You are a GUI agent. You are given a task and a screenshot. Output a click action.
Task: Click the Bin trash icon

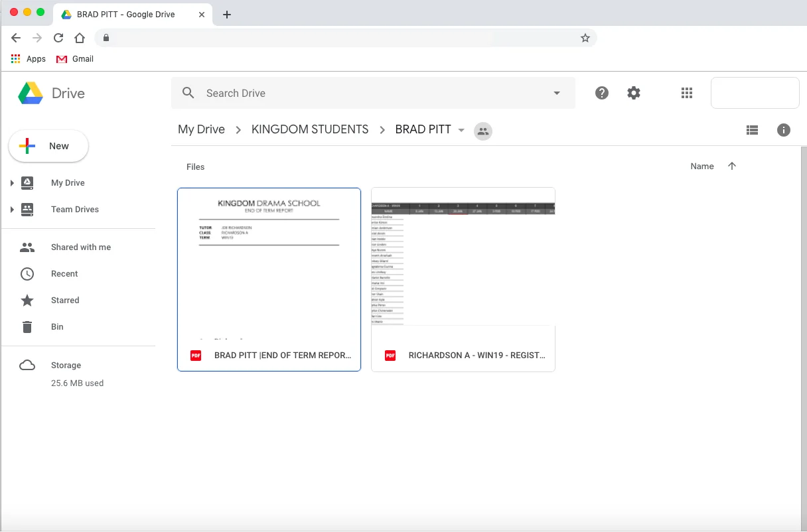point(27,327)
